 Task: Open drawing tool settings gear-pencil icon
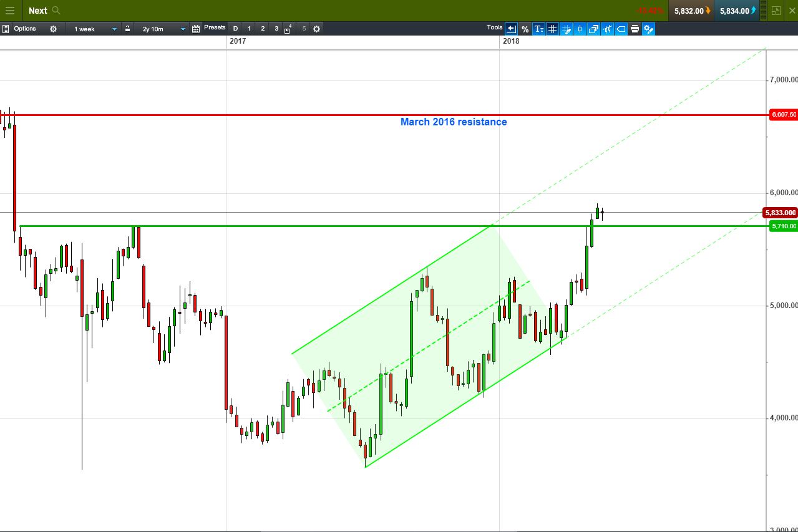click(x=648, y=29)
